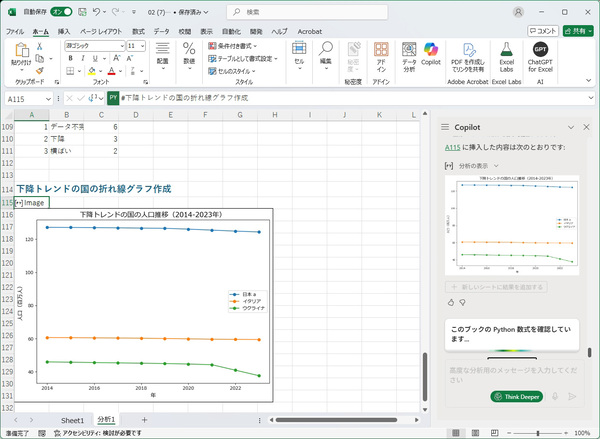Click the Think Deeper button
The image size is (600, 439).
(x=517, y=396)
